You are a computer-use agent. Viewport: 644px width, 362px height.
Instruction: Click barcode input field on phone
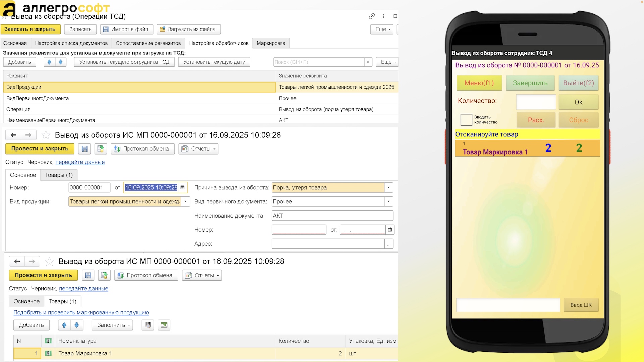pos(508,305)
